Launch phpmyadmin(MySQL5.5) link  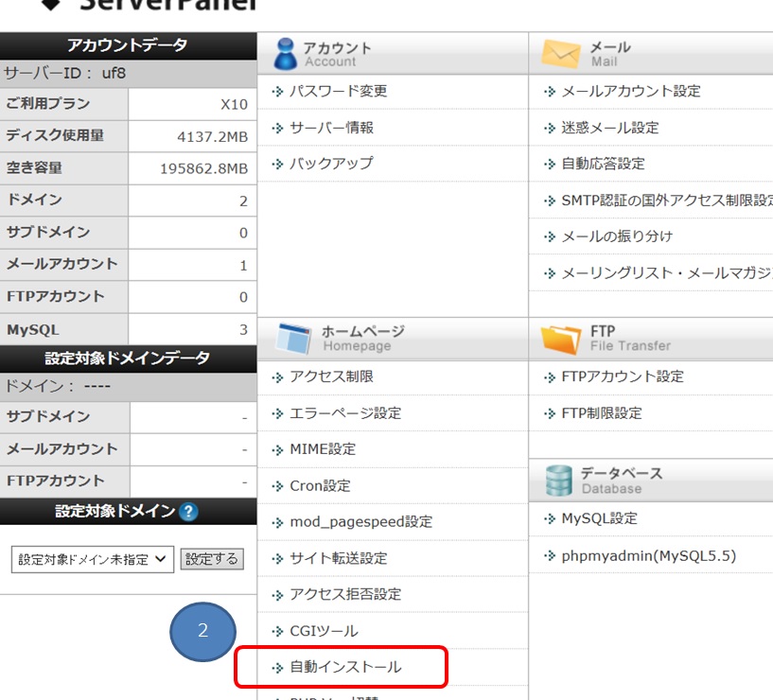click(648, 555)
